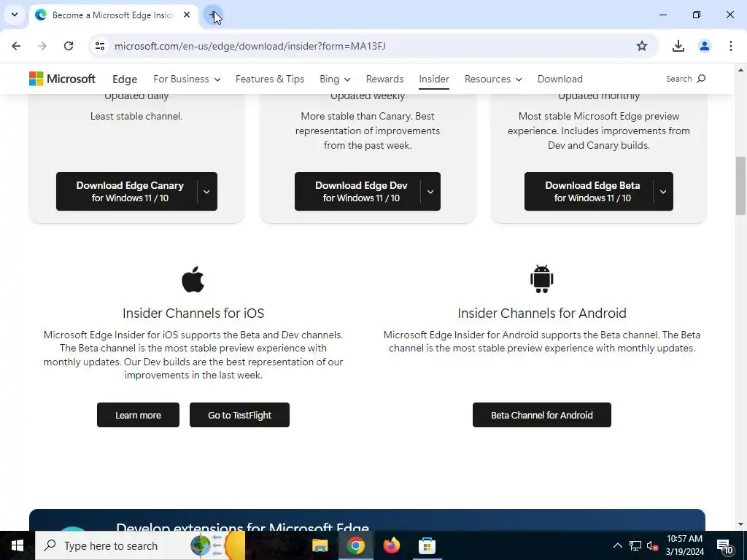Click the news widget in search box
This screenshot has height=560, width=747.
217,545
